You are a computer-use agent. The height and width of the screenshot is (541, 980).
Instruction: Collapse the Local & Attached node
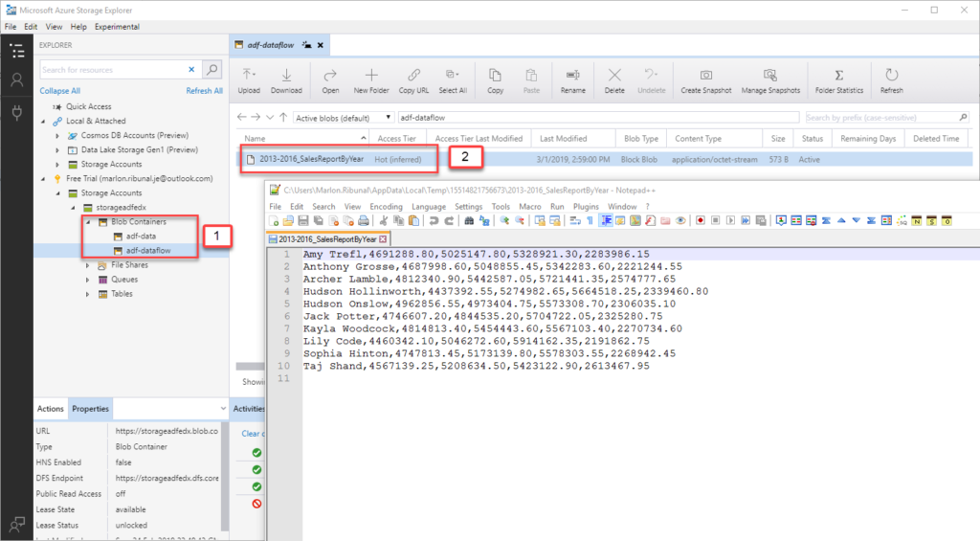click(x=43, y=122)
